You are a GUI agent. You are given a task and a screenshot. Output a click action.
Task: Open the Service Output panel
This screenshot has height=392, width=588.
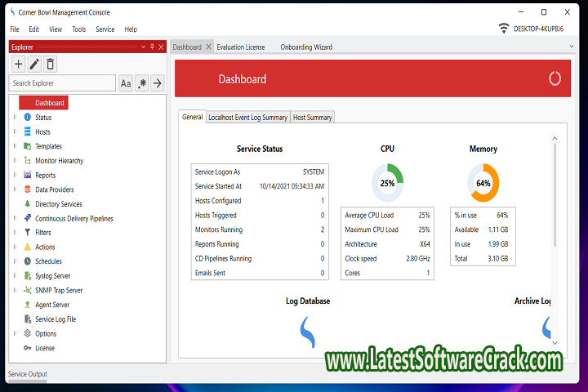[x=28, y=374]
